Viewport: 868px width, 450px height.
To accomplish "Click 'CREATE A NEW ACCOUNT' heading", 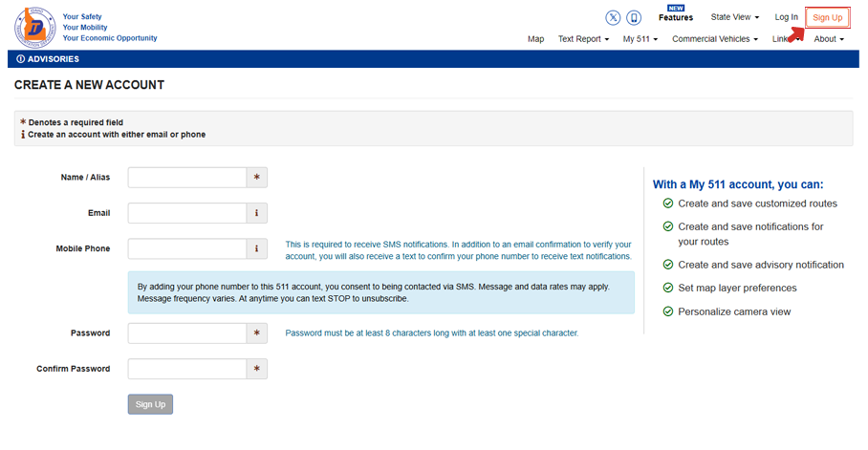I will 89,85.
